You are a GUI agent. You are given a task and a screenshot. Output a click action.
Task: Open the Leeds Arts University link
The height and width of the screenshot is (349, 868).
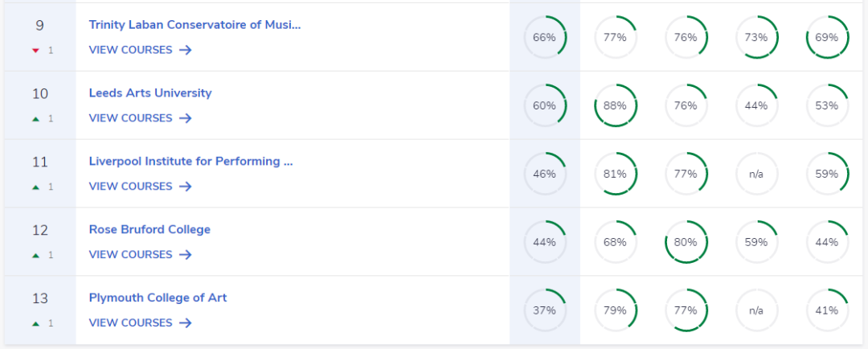(x=150, y=92)
